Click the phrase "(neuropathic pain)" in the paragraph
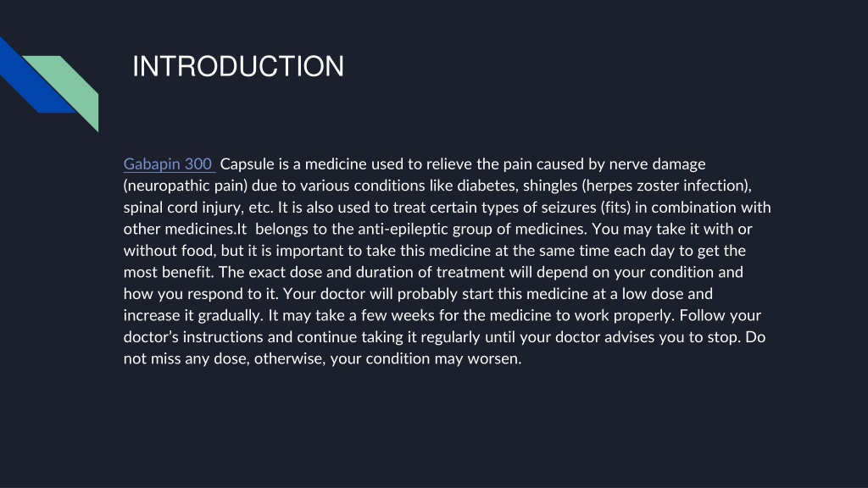Screen dimensions: 868x488 pos(186,186)
